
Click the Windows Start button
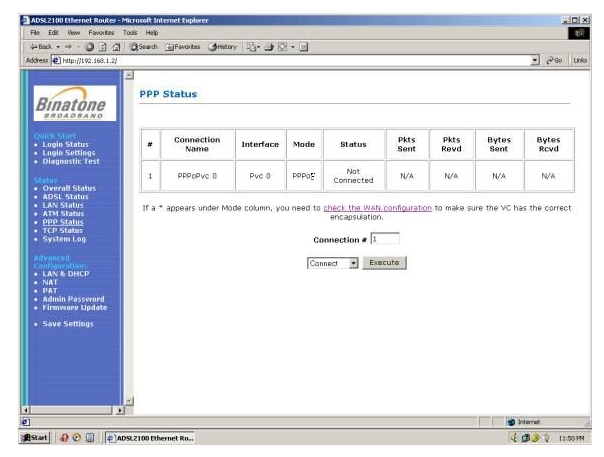click(x=35, y=438)
